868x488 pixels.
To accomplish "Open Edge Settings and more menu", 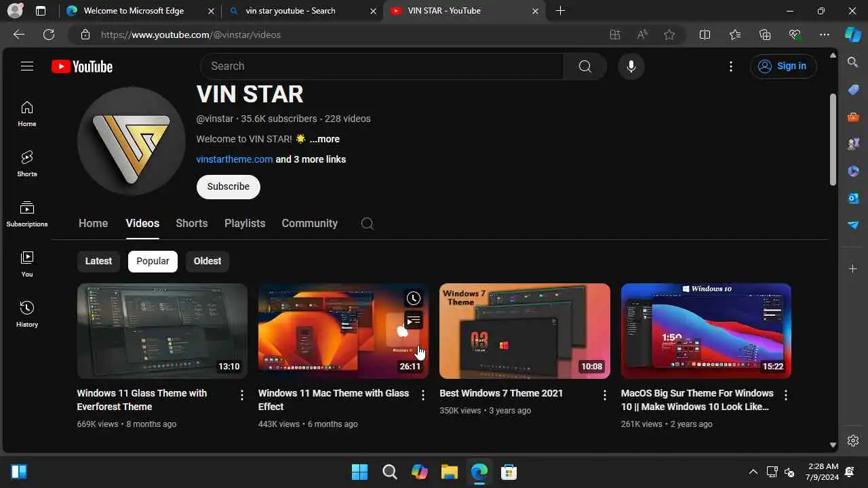I will [x=825, y=35].
